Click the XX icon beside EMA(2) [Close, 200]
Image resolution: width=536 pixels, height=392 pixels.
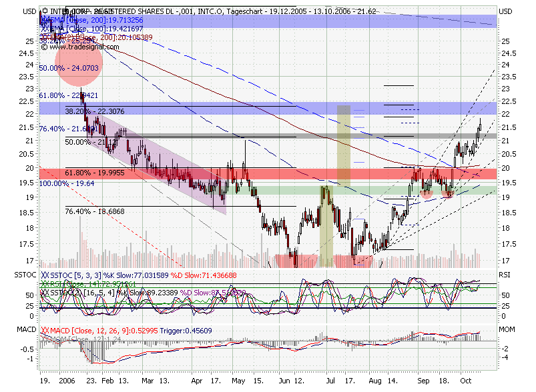click(45, 37)
